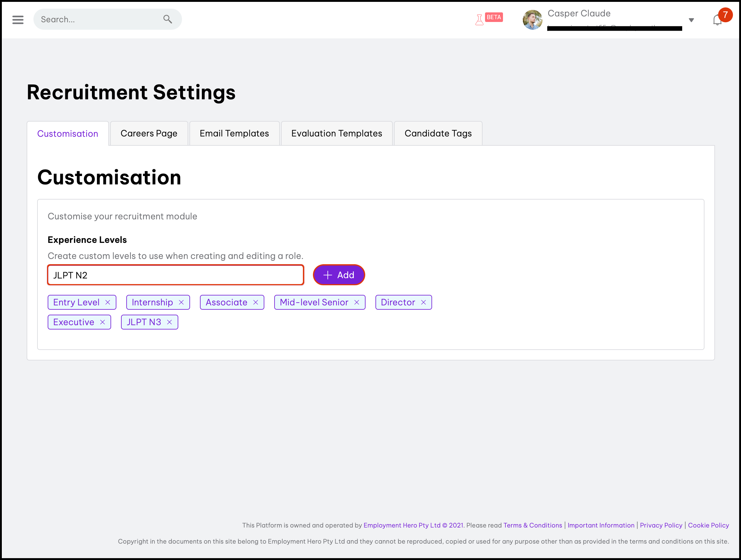Image resolution: width=741 pixels, height=560 pixels.
Task: Open the hamburger navigation menu
Action: click(18, 20)
